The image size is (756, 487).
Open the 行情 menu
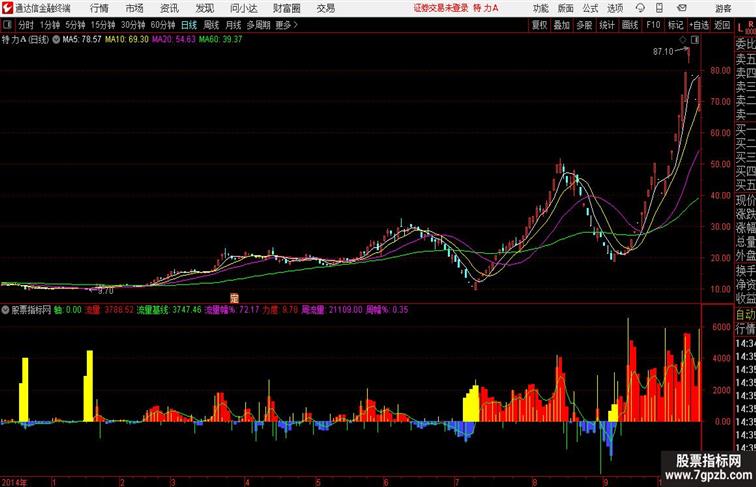click(99, 8)
